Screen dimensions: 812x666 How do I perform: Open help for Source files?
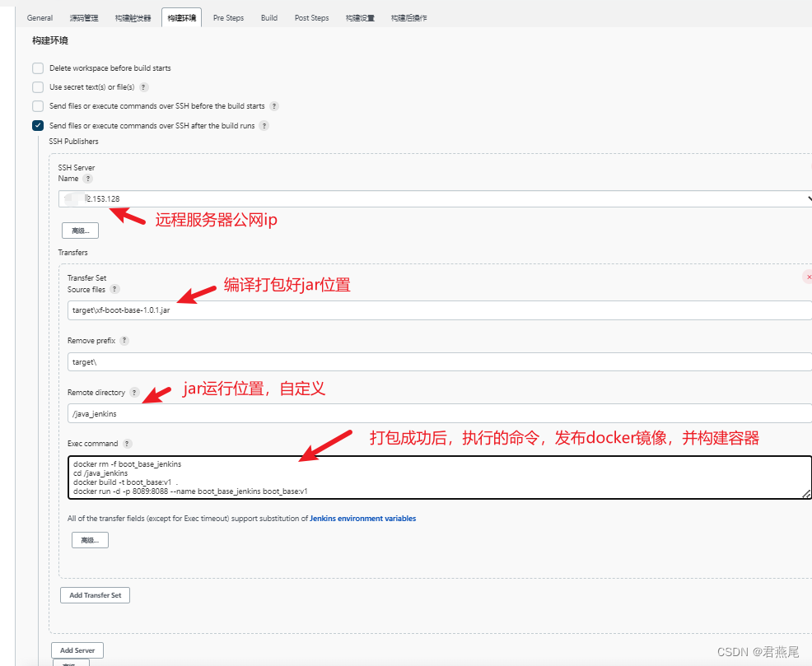coord(115,289)
